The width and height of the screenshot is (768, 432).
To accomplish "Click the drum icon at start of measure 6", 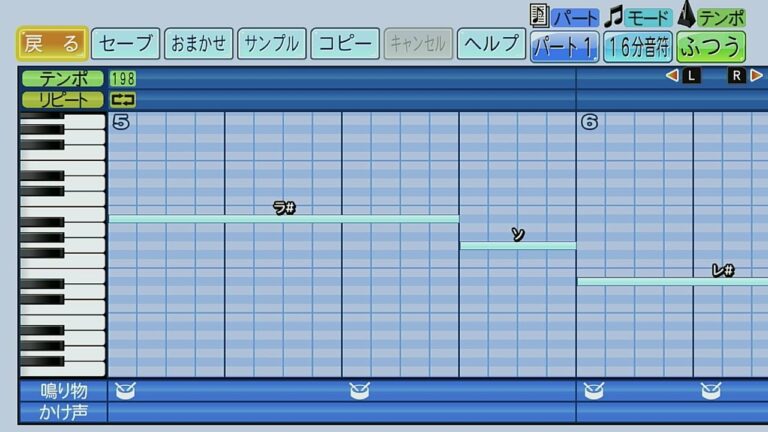I will (593, 391).
